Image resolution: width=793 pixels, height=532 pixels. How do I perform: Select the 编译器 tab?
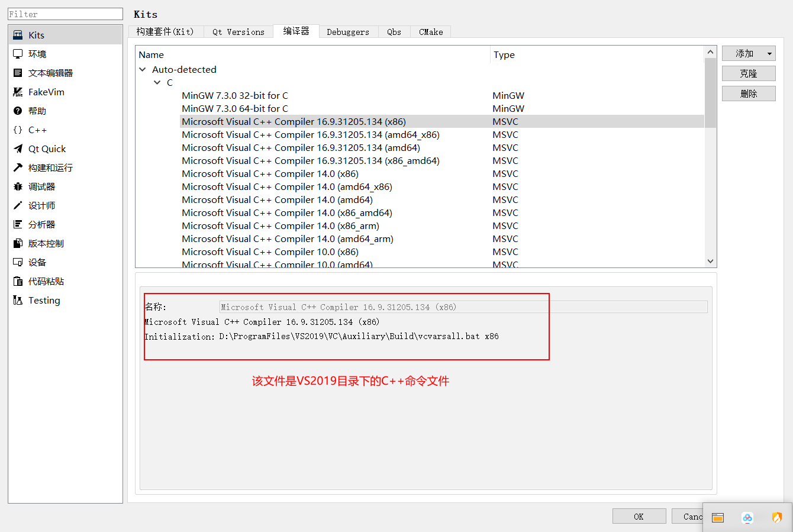[x=296, y=31]
